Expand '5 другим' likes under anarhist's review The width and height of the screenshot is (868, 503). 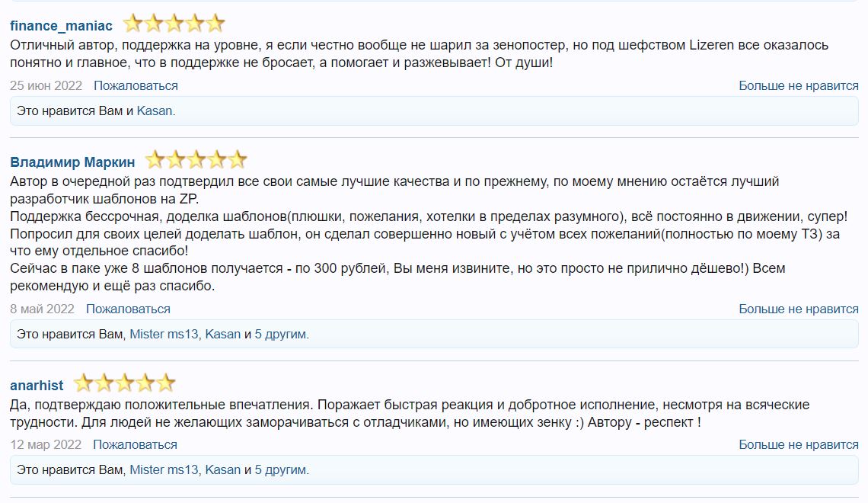pyautogui.click(x=281, y=470)
